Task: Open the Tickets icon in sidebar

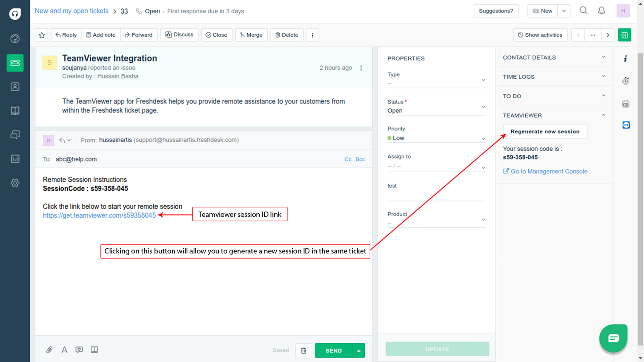Action: 15,63
